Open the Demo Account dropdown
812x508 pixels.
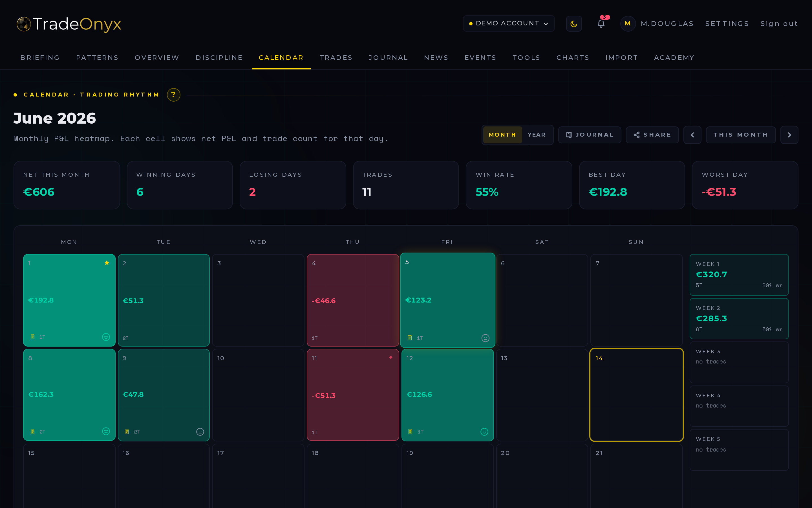(x=509, y=23)
